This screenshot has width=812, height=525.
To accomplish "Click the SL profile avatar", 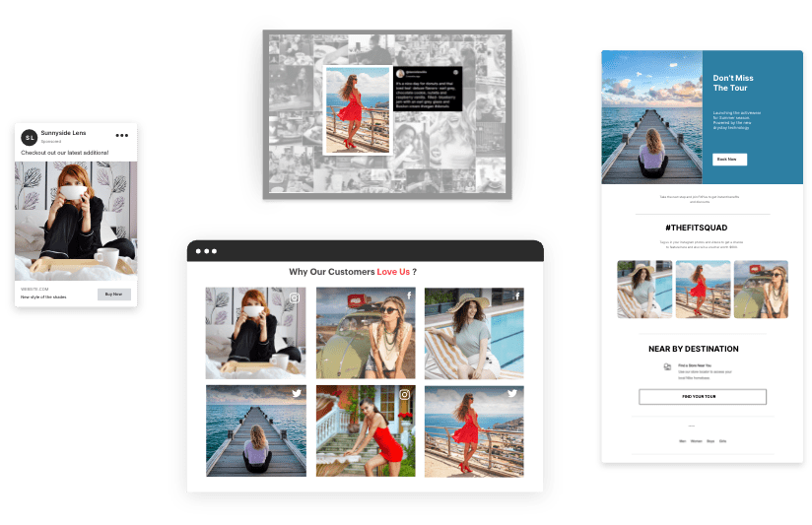I will click(x=29, y=138).
